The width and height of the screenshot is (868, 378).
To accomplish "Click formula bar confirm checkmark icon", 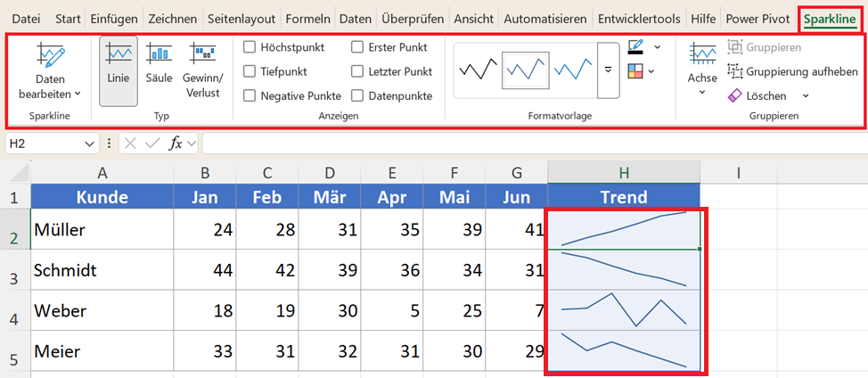I will click(x=152, y=144).
